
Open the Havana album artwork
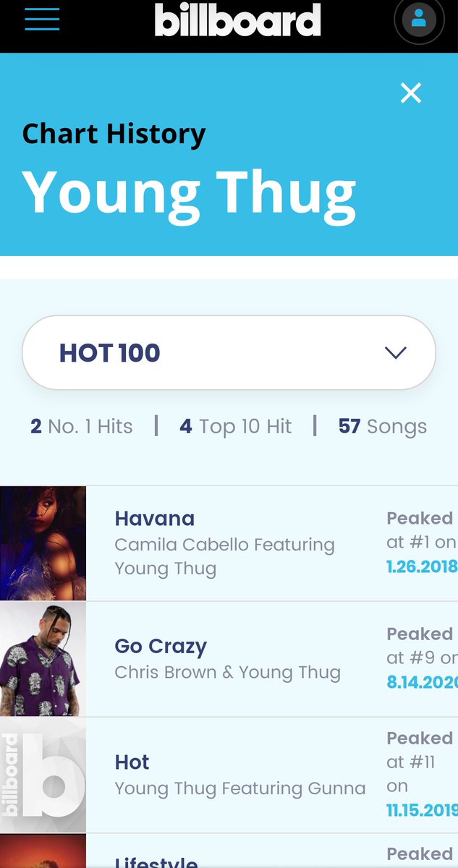click(43, 543)
